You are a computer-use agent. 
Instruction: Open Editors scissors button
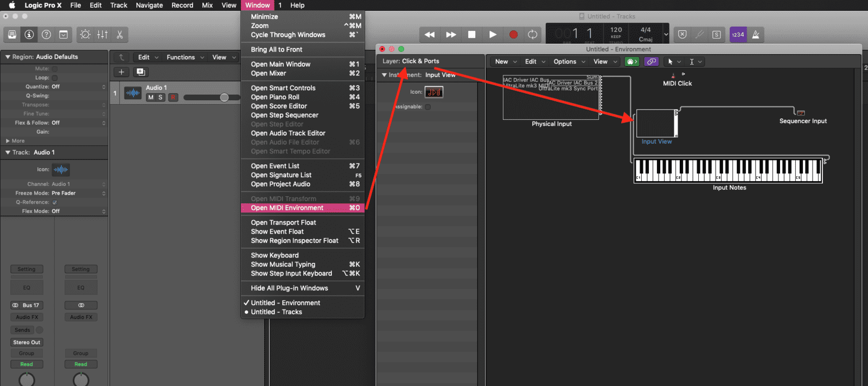click(120, 35)
